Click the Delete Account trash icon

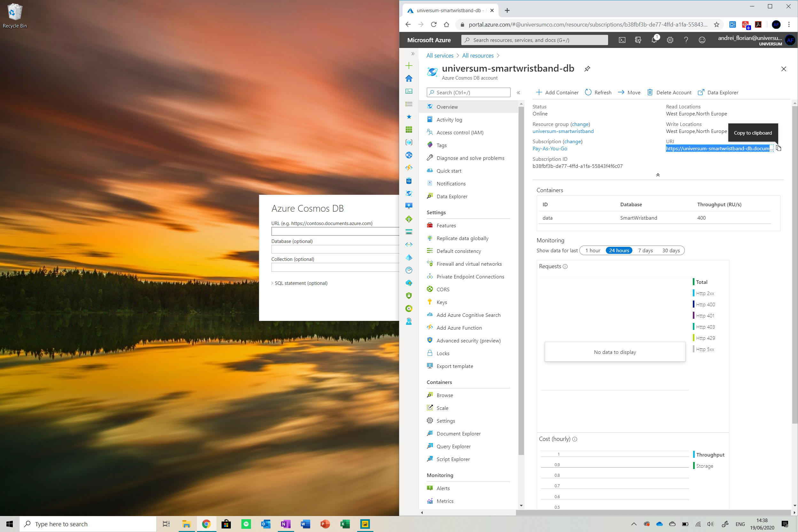(650, 92)
